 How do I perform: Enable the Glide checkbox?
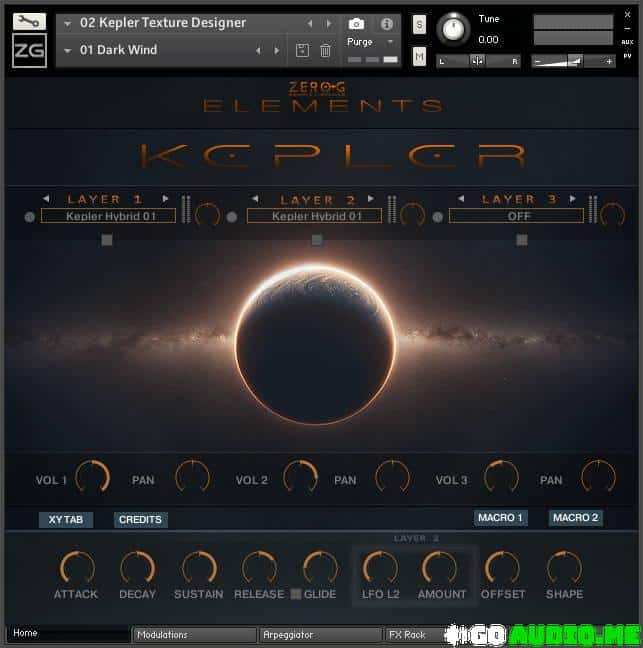click(295, 594)
